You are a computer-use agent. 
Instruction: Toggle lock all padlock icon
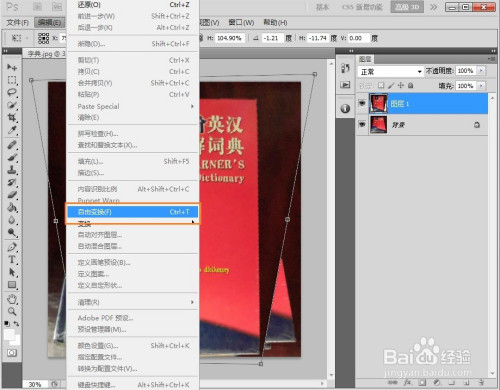point(411,85)
